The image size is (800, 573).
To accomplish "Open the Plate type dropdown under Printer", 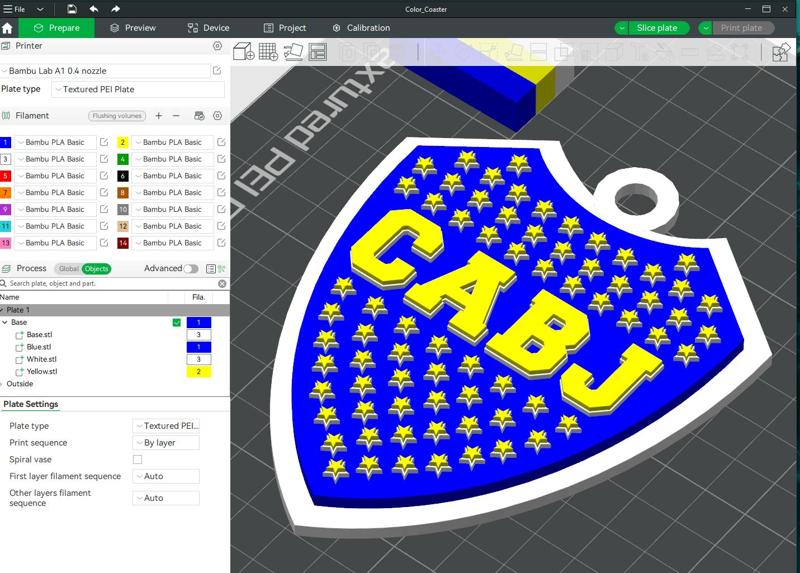I will click(138, 89).
